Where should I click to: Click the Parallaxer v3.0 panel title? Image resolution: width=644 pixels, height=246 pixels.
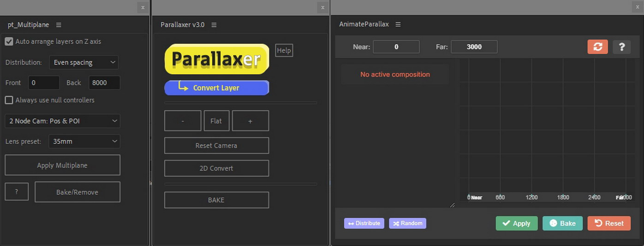183,25
